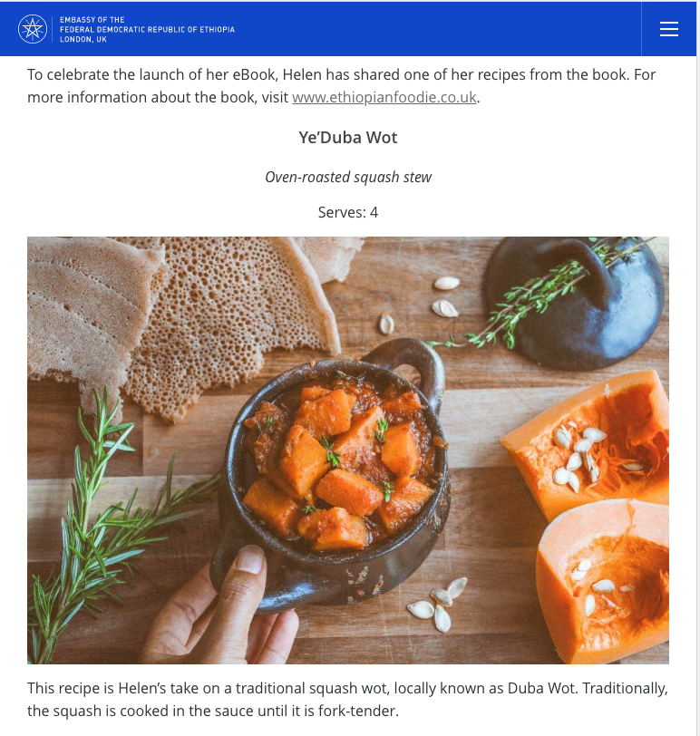Open the hamburger navigation menu

(668, 29)
